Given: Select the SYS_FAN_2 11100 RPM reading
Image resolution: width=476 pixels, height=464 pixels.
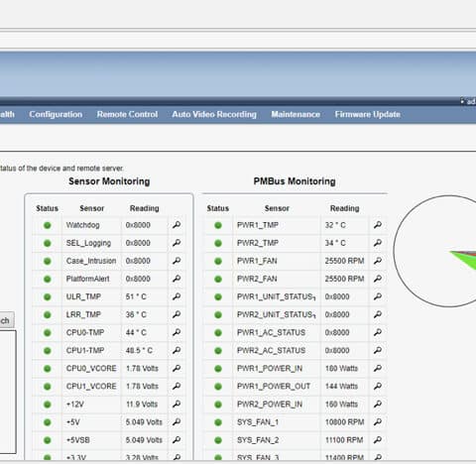Looking at the screenshot, I should (x=344, y=439).
